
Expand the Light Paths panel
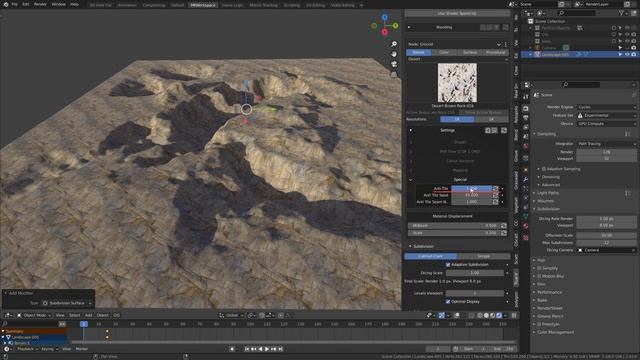pyautogui.click(x=535, y=193)
